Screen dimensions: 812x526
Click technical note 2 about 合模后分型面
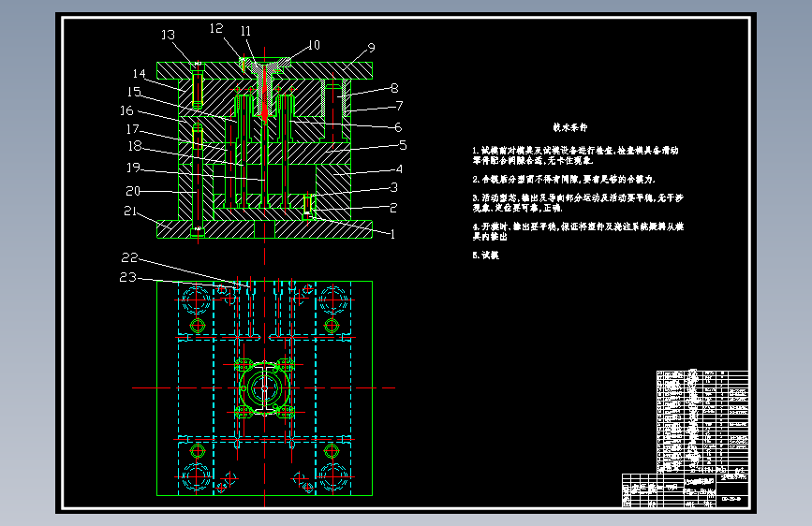coord(564,179)
